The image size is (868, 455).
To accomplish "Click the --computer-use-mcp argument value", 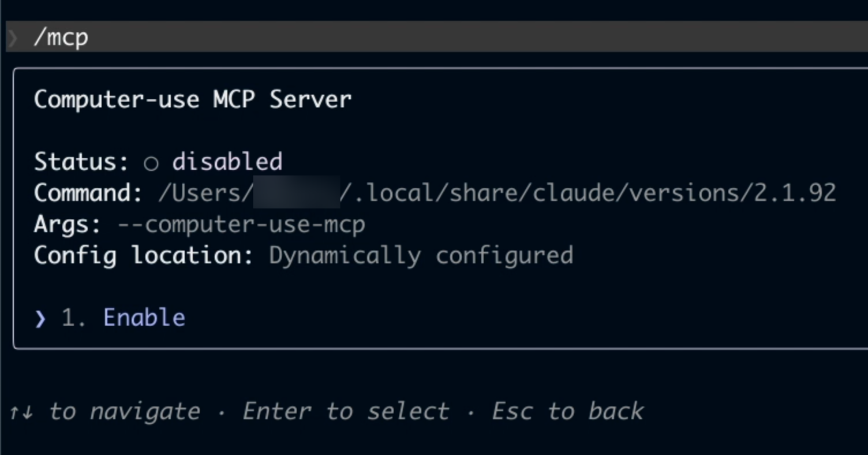I will tap(241, 225).
